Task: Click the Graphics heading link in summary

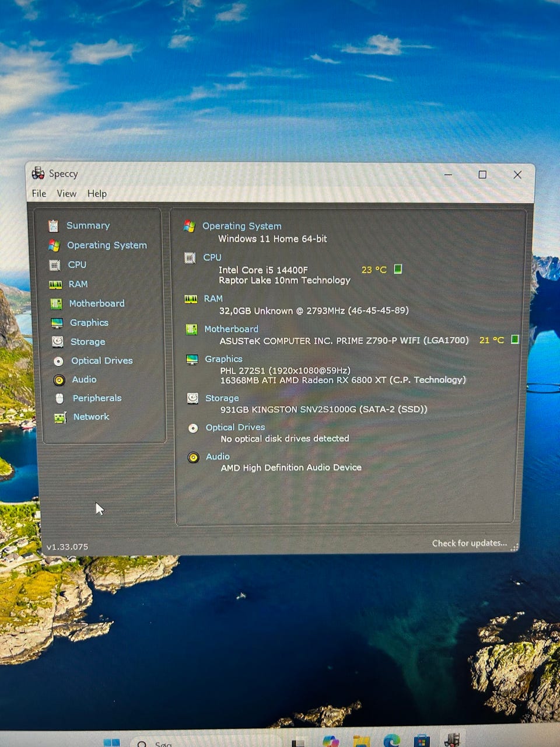Action: point(223,359)
